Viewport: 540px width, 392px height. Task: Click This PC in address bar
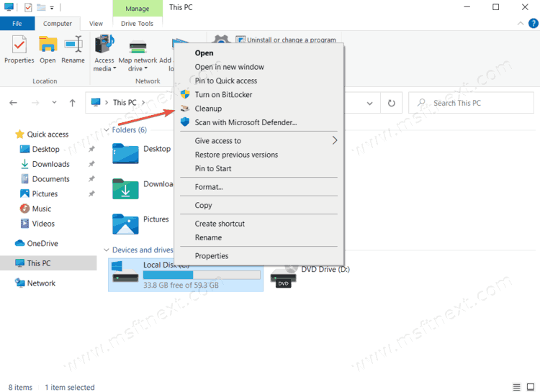click(125, 103)
